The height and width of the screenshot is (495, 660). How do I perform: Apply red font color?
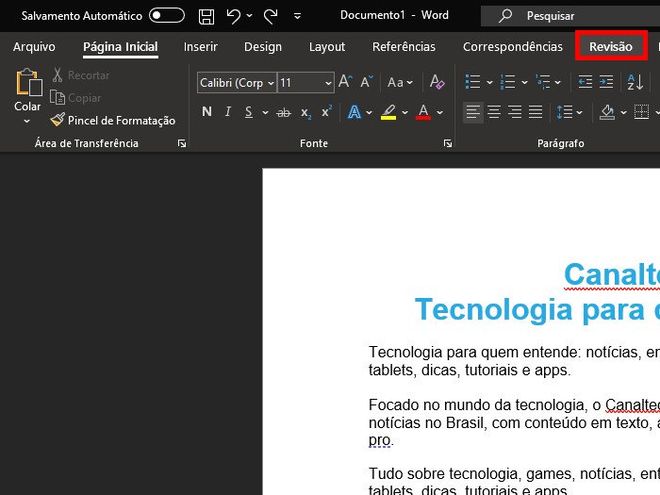tap(423, 112)
